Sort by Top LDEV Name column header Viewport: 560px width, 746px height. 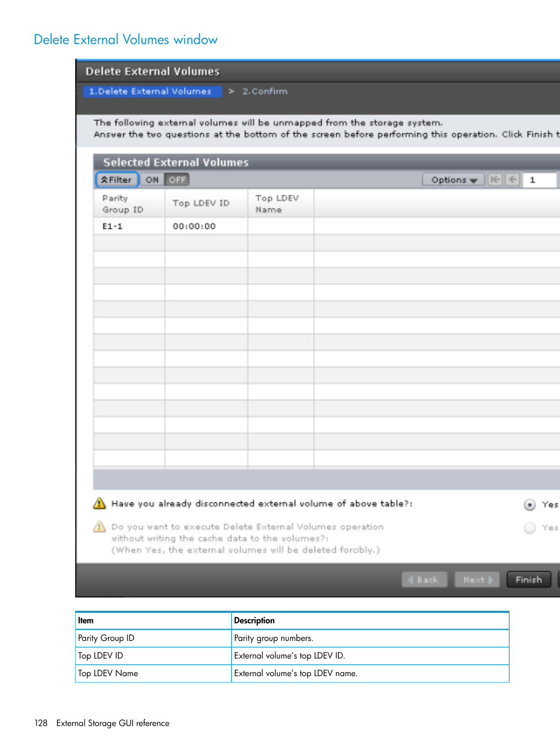click(x=281, y=204)
